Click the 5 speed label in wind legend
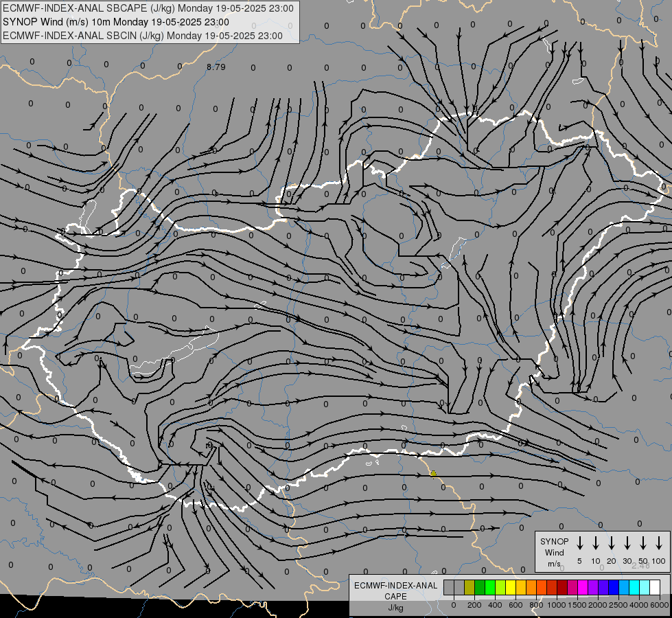672x618 pixels. [x=579, y=561]
